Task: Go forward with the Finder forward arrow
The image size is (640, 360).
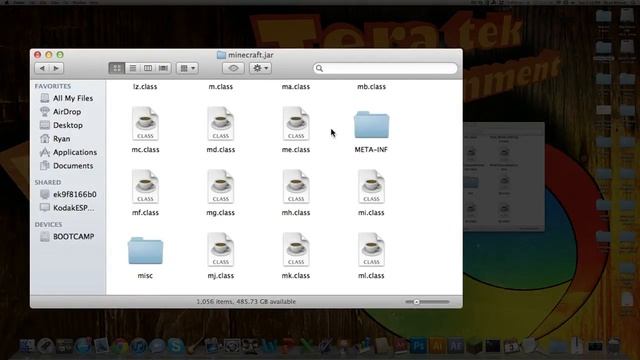Action: 56,68
